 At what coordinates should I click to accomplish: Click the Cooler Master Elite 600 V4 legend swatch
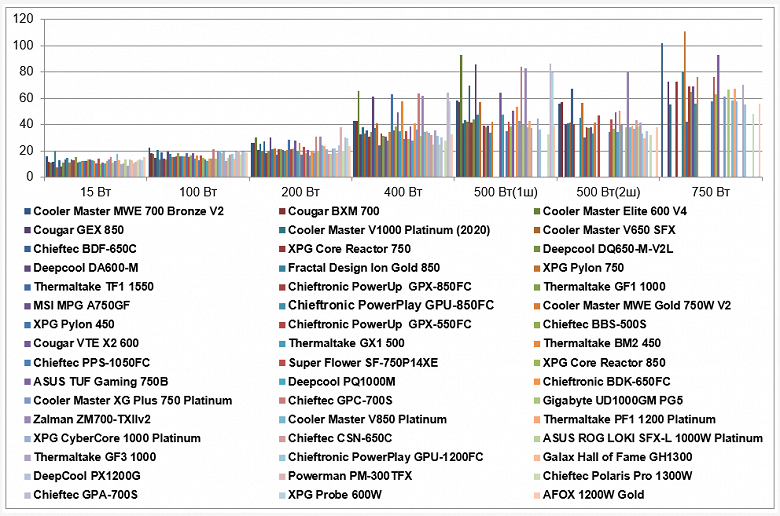[537, 211]
